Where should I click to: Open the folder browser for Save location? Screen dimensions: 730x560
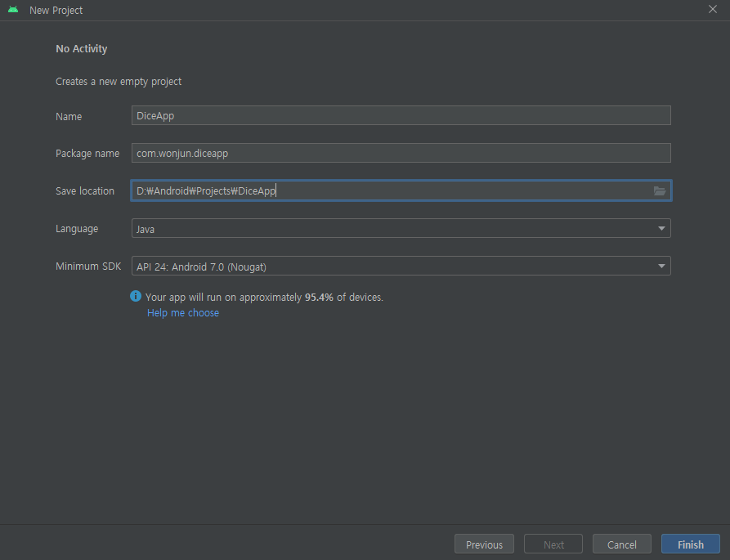pyautogui.click(x=660, y=191)
